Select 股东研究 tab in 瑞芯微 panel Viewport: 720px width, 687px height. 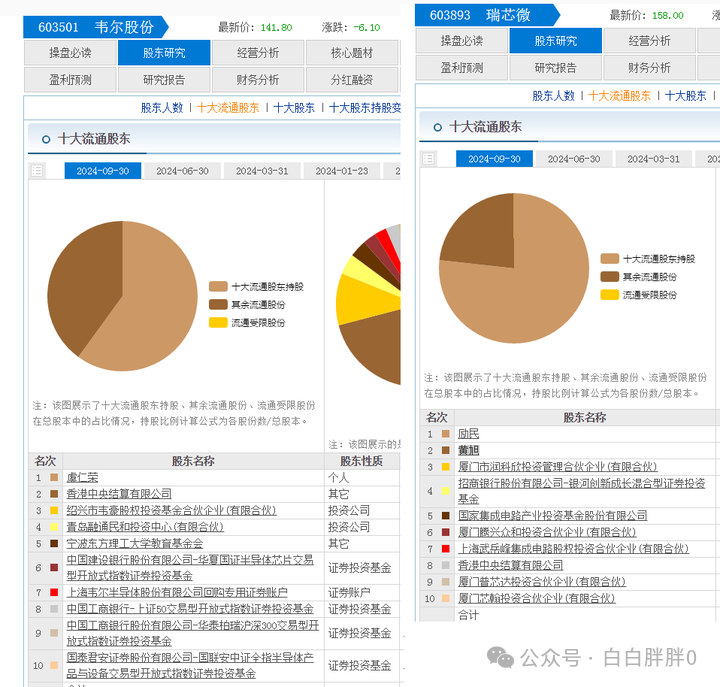(556, 41)
